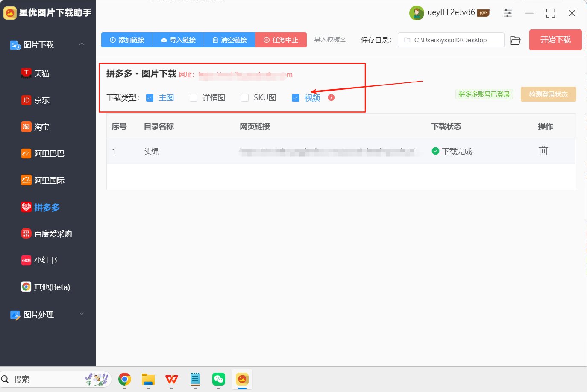This screenshot has width=587, height=392.
Task: Click the 导入链接 button
Action: coord(178,40)
